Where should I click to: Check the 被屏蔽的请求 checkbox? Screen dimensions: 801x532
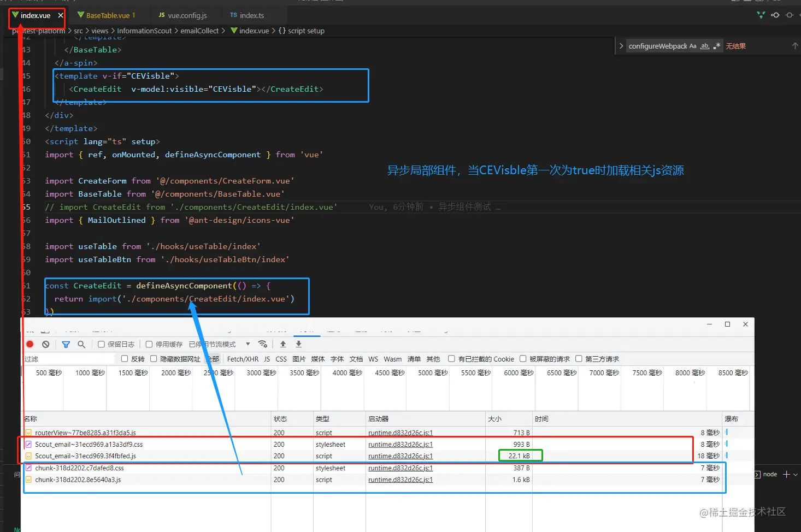(x=523, y=359)
